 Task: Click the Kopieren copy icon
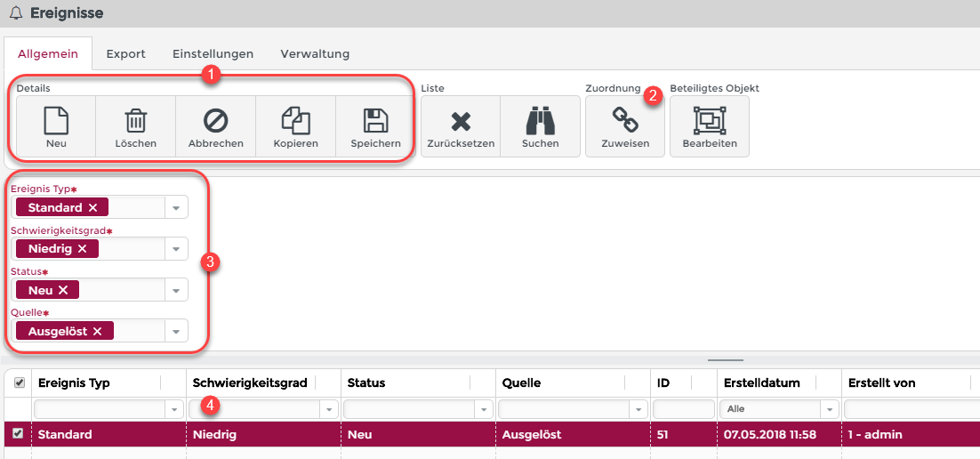(295, 120)
